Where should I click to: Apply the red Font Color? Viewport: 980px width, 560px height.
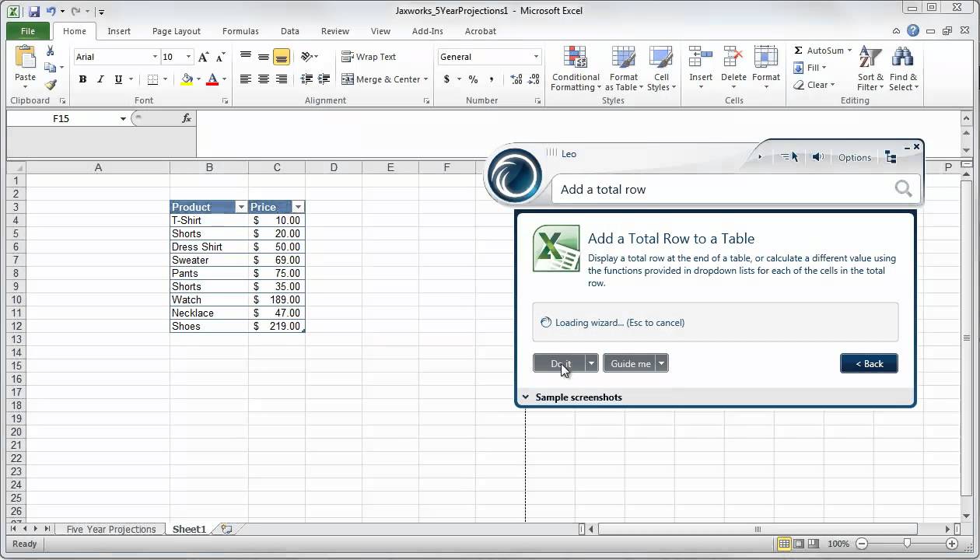213,79
